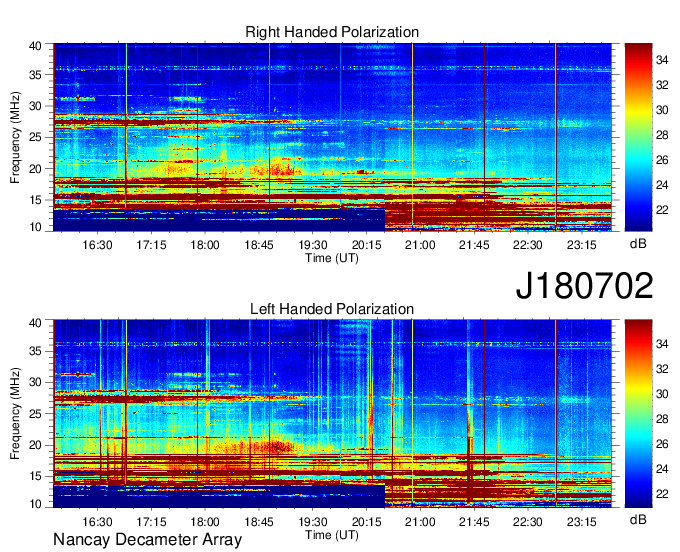Click the 28 dB label on Left Handed colorbar
This screenshot has width=680, height=552.
point(662,419)
